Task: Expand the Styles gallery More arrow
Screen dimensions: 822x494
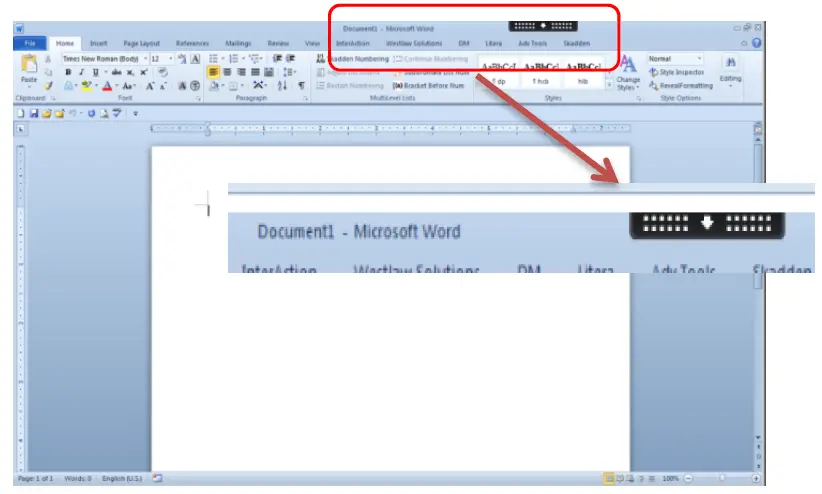Action: point(609,84)
